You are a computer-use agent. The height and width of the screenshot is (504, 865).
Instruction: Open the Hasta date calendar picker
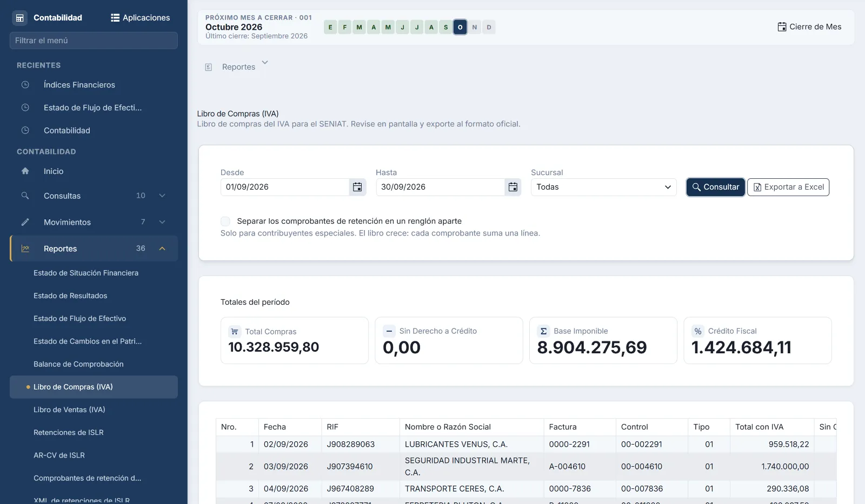(x=513, y=187)
